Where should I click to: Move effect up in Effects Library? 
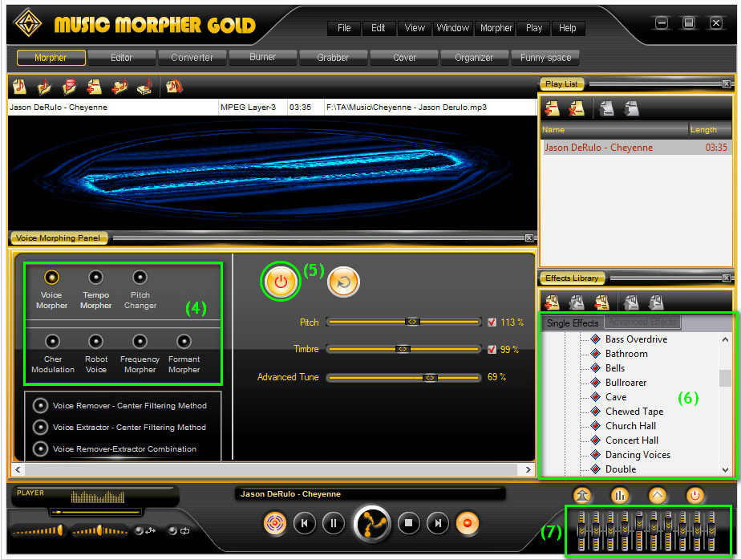pyautogui.click(x=631, y=302)
